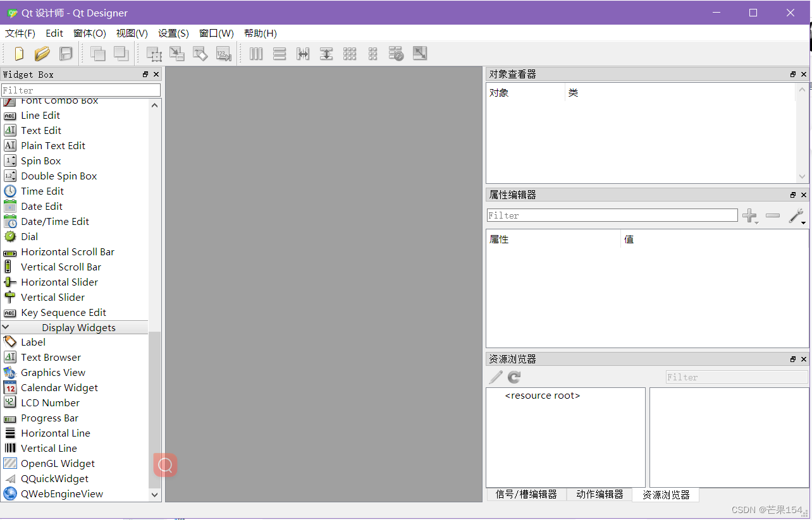Viewport: 812px width, 520px height.
Task: Create a new form
Action: click(x=17, y=54)
